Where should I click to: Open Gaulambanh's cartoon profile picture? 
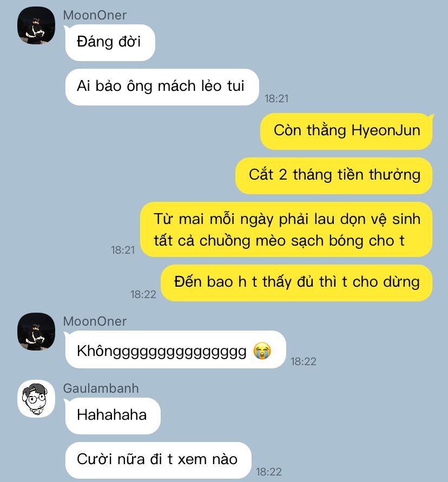pyautogui.click(x=36, y=399)
